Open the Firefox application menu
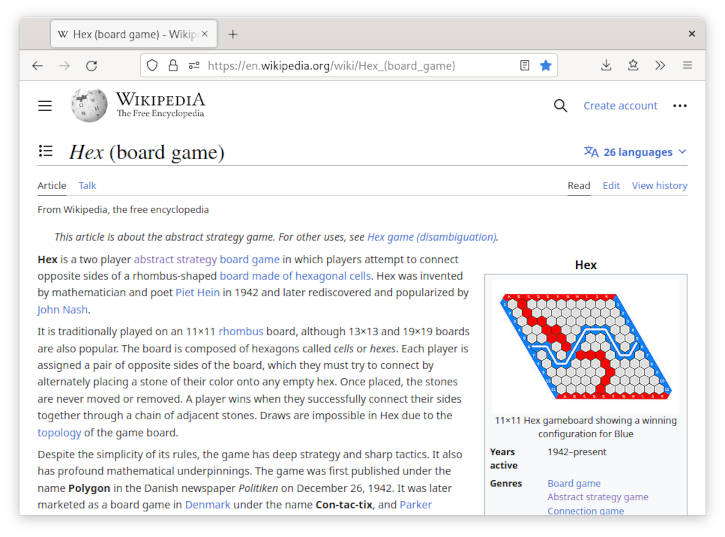 (687, 65)
